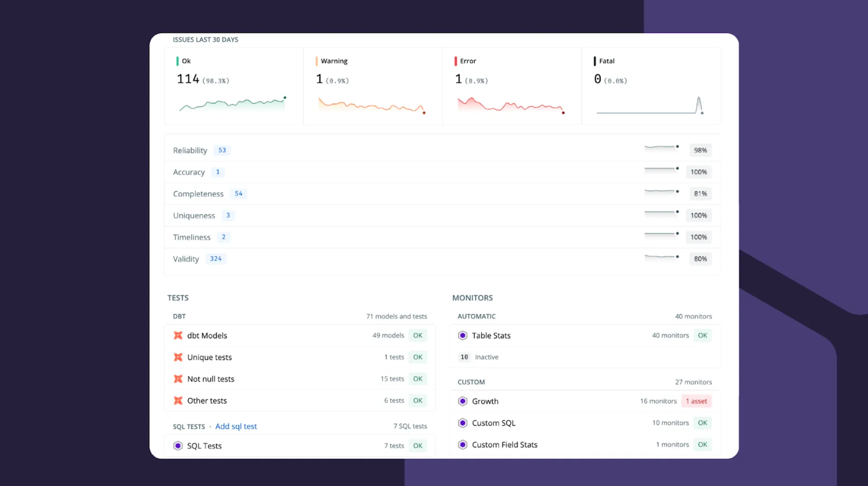Open the Add sql test link
The image size is (868, 486).
[x=236, y=426]
